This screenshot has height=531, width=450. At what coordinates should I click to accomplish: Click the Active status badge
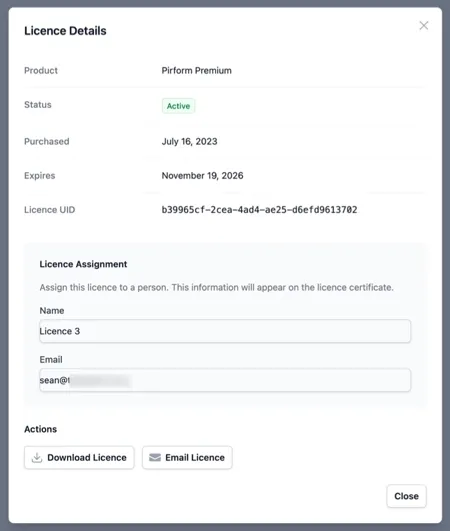178,106
